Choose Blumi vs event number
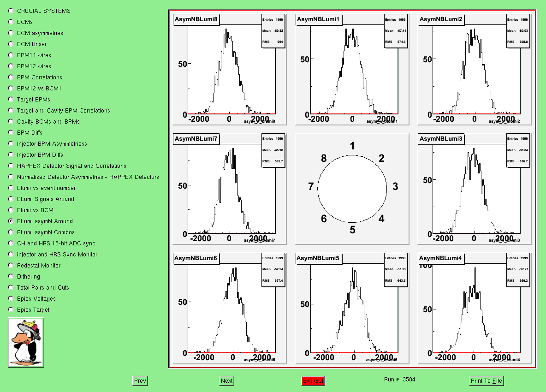This screenshot has height=392, width=546. click(x=11, y=188)
